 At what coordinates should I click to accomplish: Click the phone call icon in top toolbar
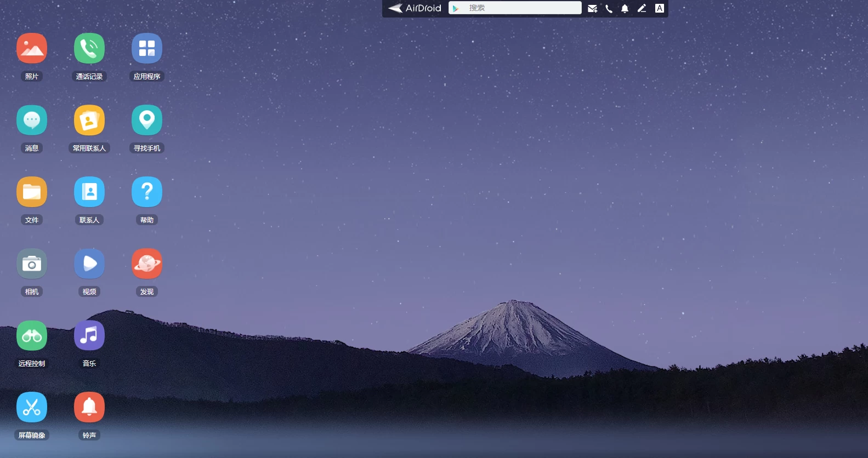[x=609, y=9]
